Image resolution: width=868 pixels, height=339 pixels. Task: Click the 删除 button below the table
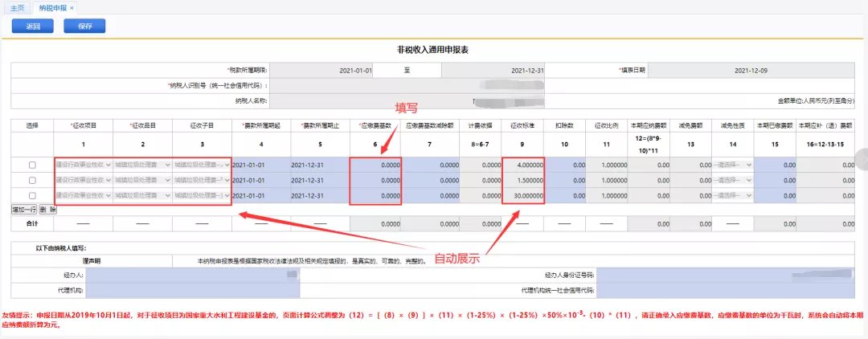(x=49, y=208)
